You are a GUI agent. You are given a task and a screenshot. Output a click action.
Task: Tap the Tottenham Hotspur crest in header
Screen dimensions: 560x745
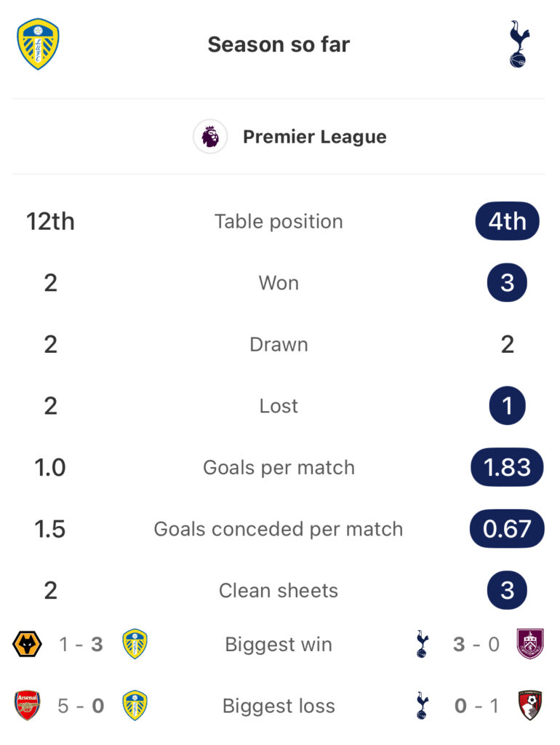coord(519,44)
